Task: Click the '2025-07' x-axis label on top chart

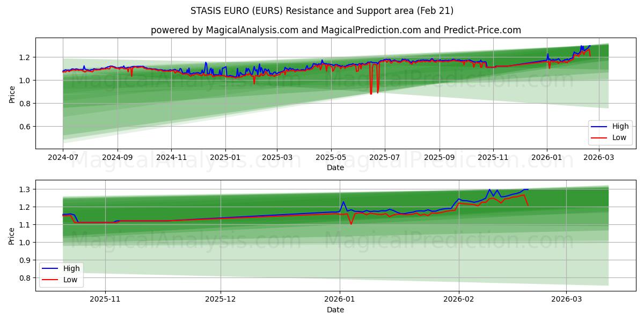Action: point(385,158)
